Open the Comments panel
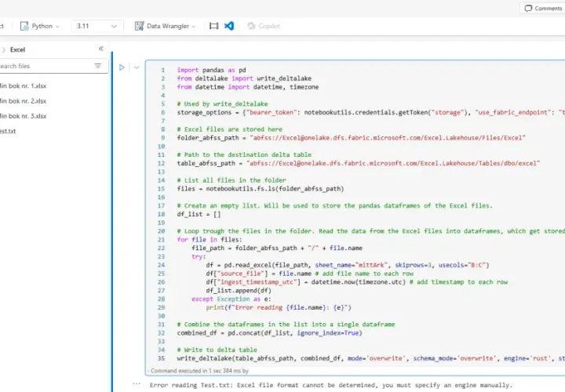Screen dimensions: 565x392 click(x=543, y=8)
